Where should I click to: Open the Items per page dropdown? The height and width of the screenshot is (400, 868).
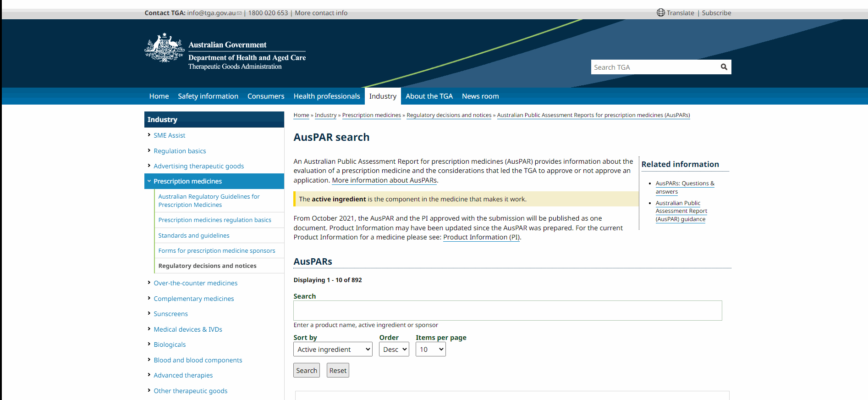[431, 349]
